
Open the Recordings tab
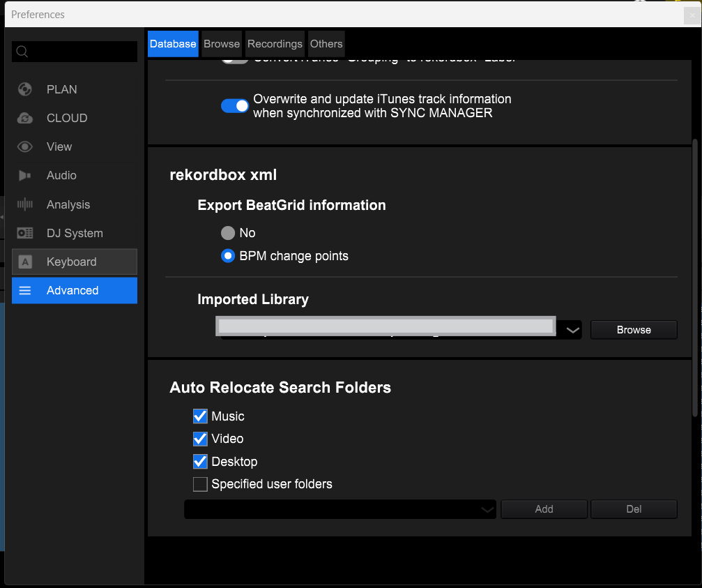point(275,44)
